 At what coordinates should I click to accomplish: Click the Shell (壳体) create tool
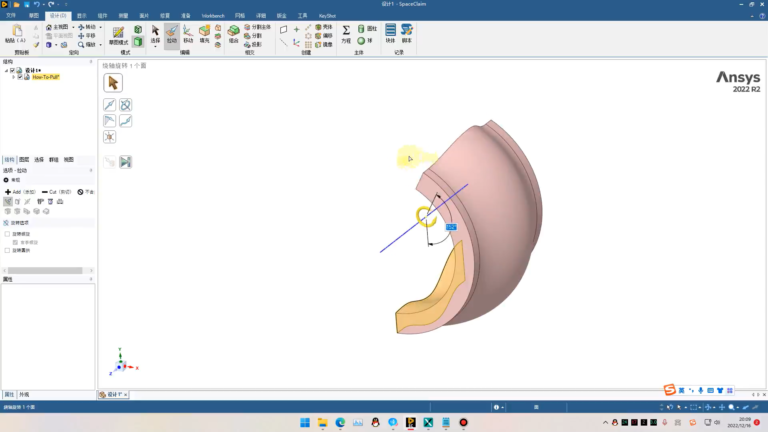pos(324,27)
